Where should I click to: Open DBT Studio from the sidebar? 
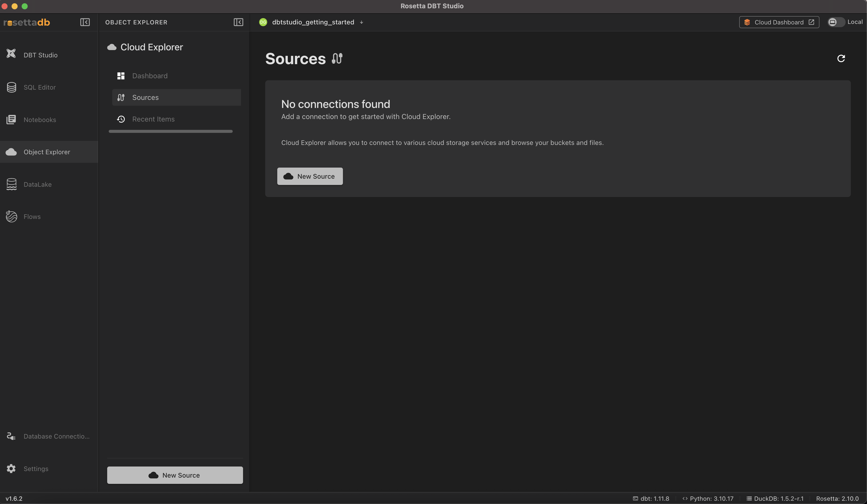pyautogui.click(x=49, y=55)
